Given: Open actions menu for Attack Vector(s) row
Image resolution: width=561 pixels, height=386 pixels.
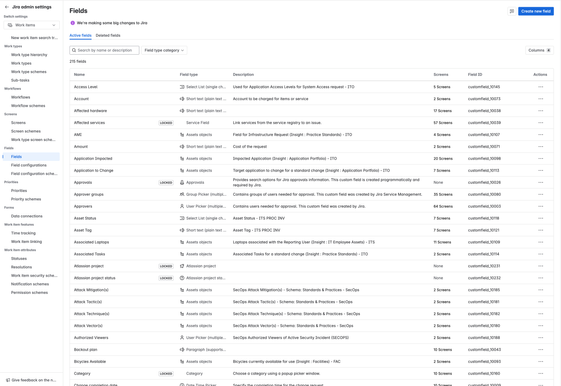Looking at the screenshot, I should [540, 326].
